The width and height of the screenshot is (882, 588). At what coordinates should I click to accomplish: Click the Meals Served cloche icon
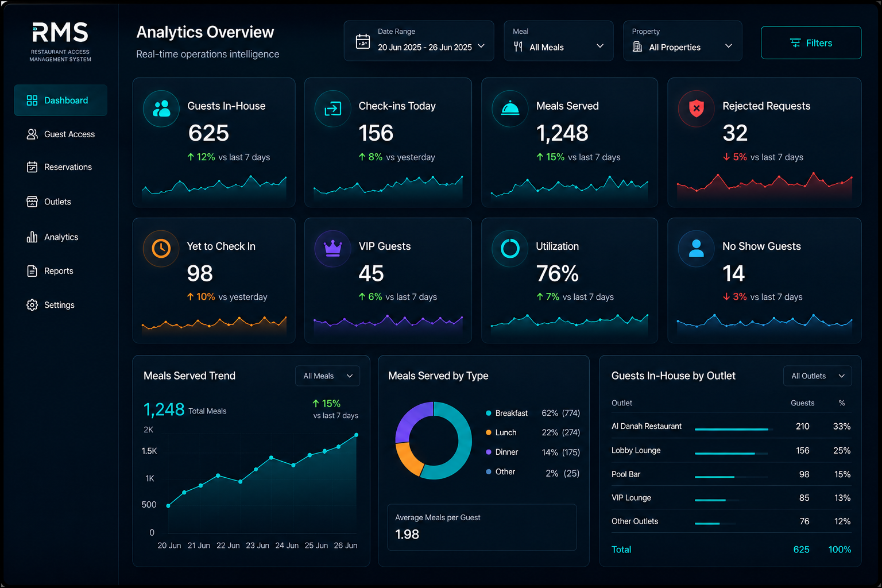click(x=510, y=108)
